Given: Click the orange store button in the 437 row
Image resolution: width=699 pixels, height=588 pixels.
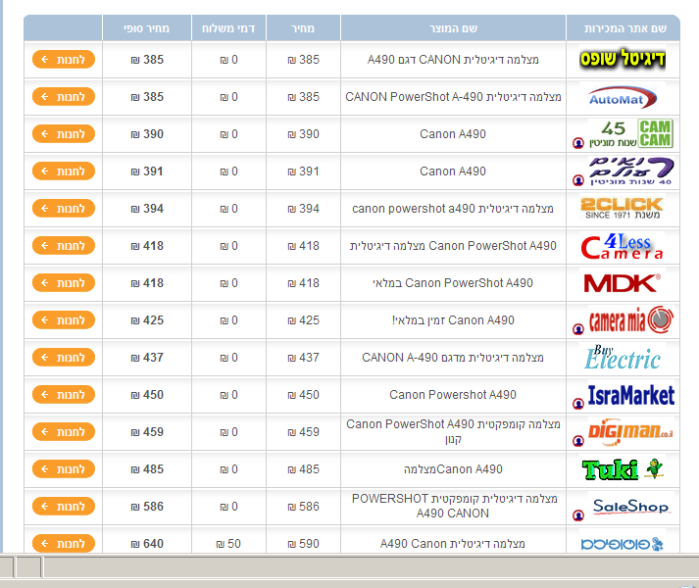Looking at the screenshot, I should pyautogui.click(x=63, y=357).
